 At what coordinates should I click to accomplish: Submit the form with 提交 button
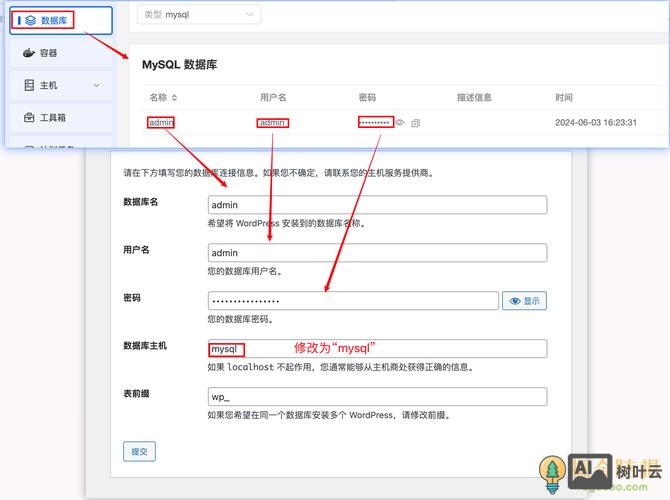(139, 451)
